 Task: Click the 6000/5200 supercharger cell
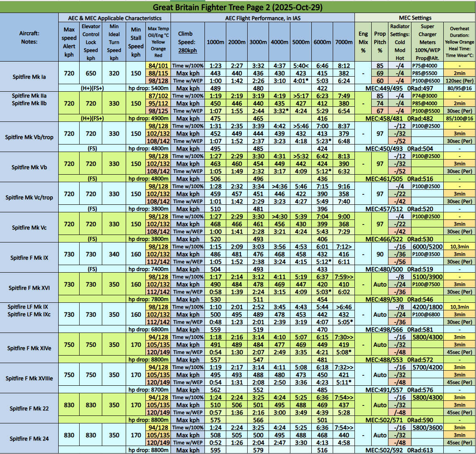[x=427, y=247]
